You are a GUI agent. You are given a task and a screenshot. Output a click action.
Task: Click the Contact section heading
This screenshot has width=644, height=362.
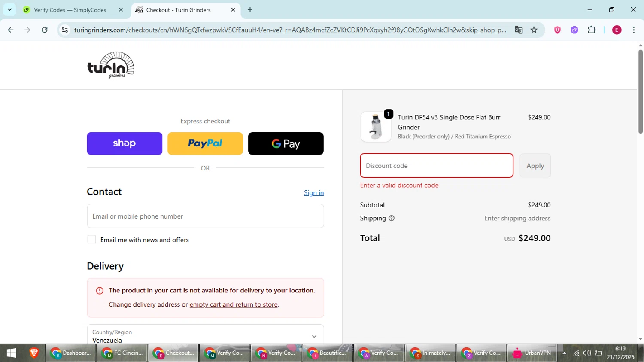click(104, 192)
